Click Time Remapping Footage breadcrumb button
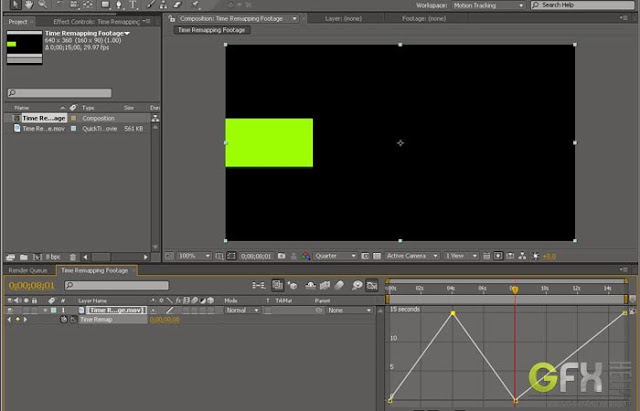 [x=211, y=30]
